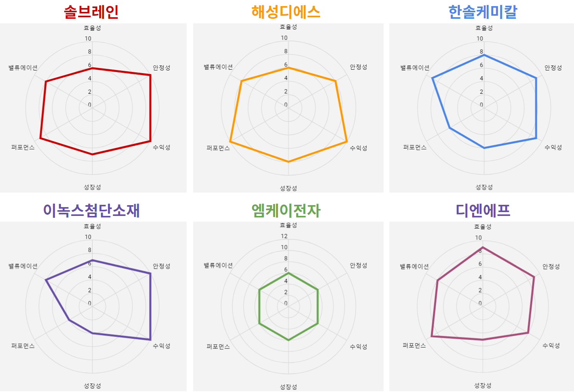Click 수익성 label on 해성디에스 chart
This screenshot has width=574, height=392.
click(358, 148)
